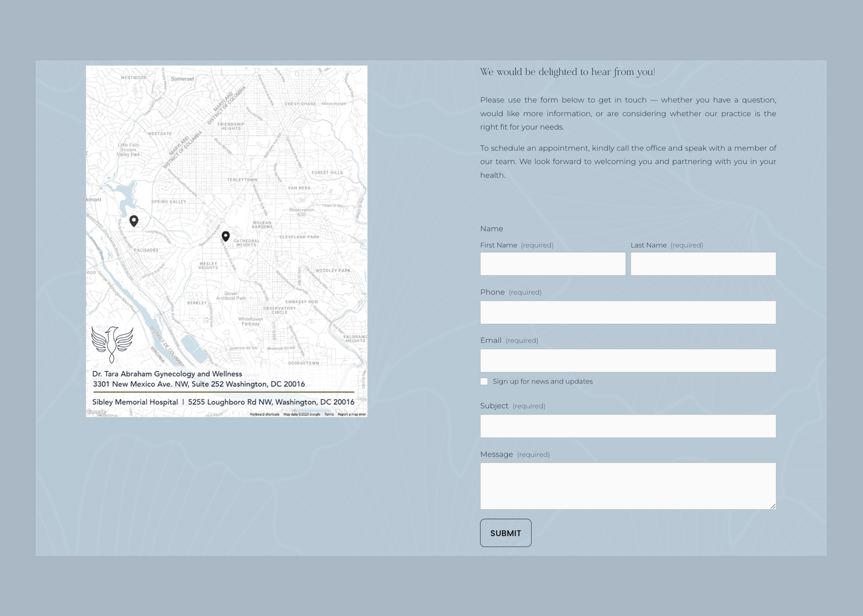
Task: Click the PALISADES map label
Action: coord(146,250)
